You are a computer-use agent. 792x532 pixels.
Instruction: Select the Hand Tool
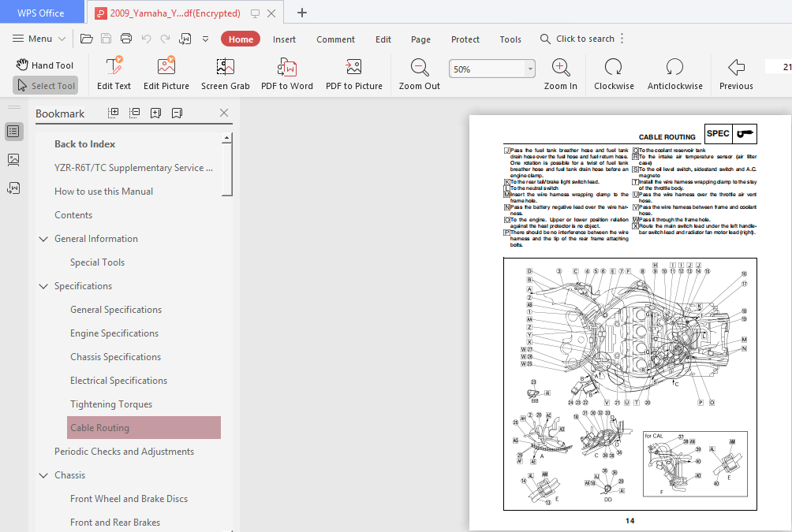45,65
